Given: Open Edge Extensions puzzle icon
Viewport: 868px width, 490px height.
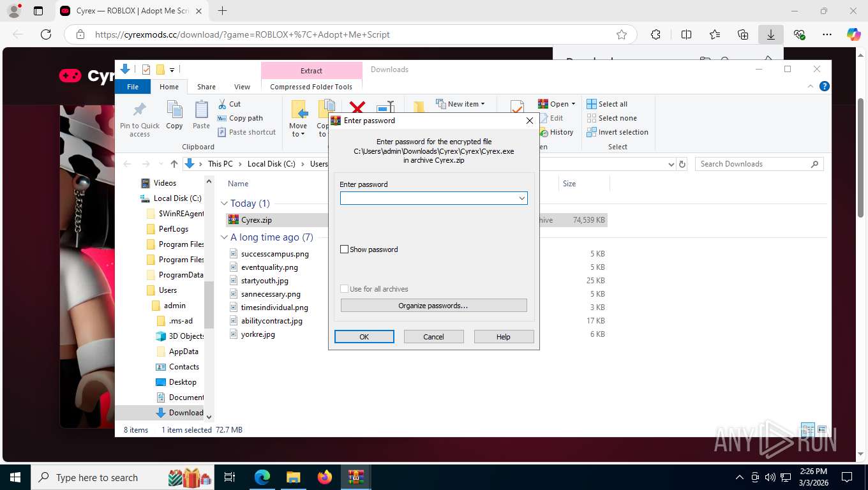Looking at the screenshot, I should point(656,34).
